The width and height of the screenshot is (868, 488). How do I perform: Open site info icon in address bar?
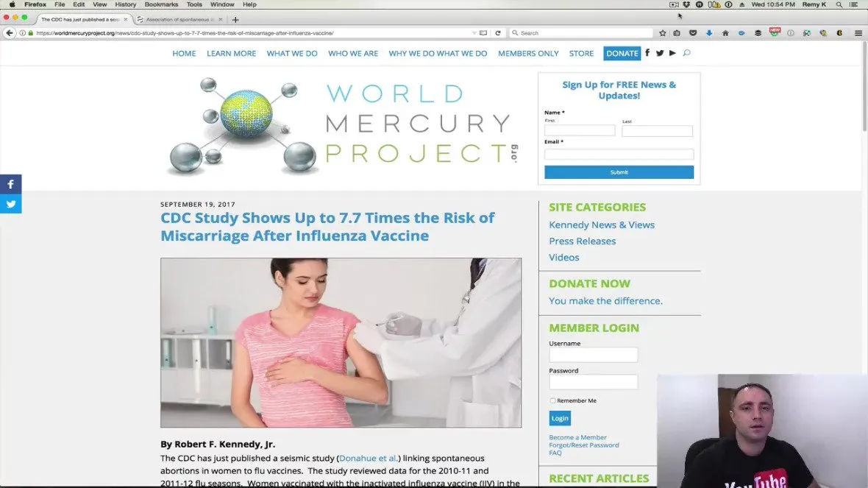23,33
